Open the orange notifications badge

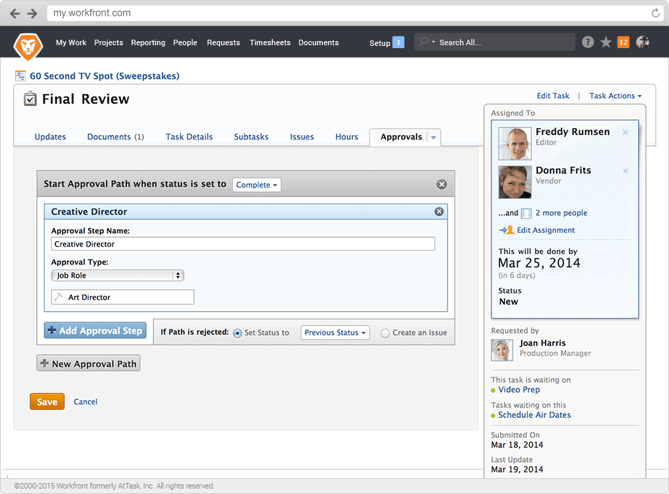(623, 42)
